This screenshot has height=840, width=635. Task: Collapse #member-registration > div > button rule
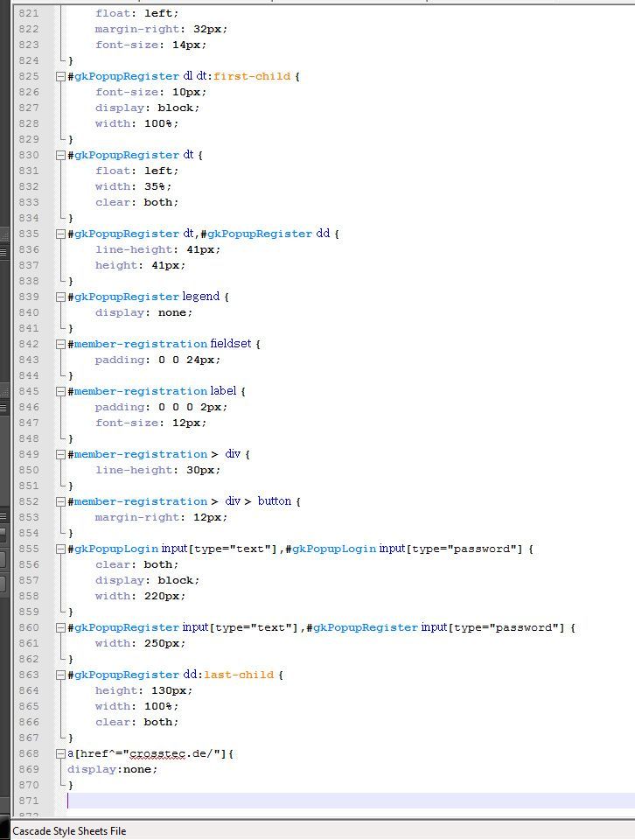point(60,502)
